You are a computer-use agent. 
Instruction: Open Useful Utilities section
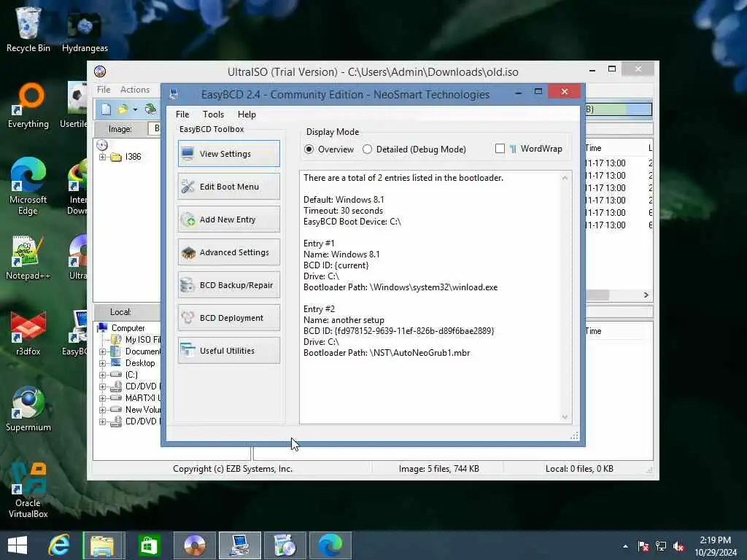click(x=228, y=351)
